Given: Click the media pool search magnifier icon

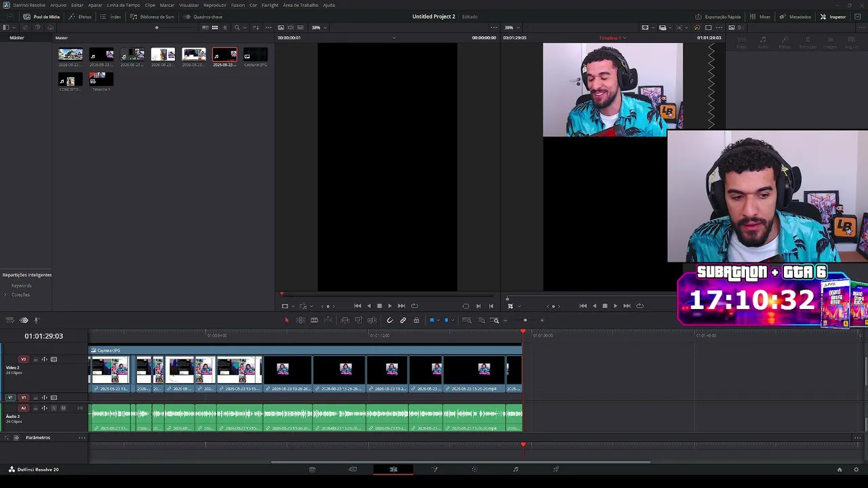Looking at the screenshot, I should 237,28.
